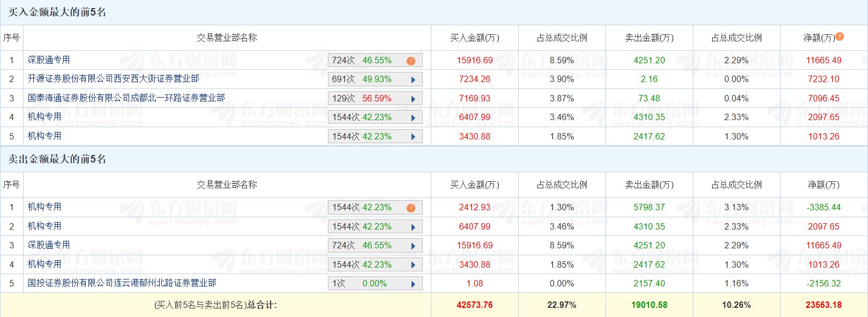Click help icon beside 净额(万) header
Image resolution: width=868 pixels, height=317 pixels.
[840, 36]
